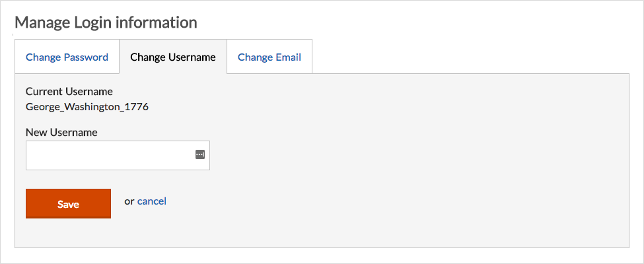Go to email settings tab
644x264 pixels.
(x=269, y=57)
